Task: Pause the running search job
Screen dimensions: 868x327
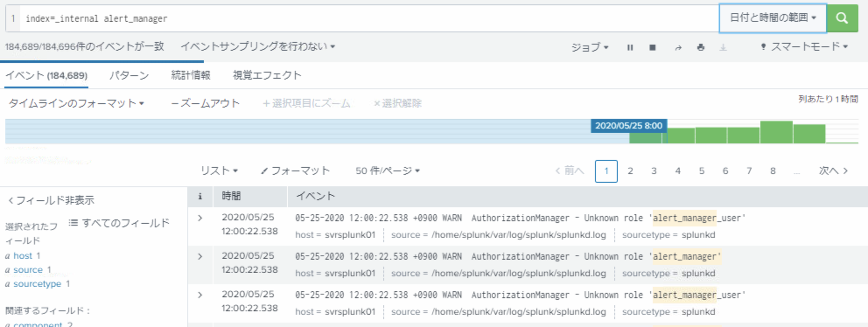Action: coord(630,47)
